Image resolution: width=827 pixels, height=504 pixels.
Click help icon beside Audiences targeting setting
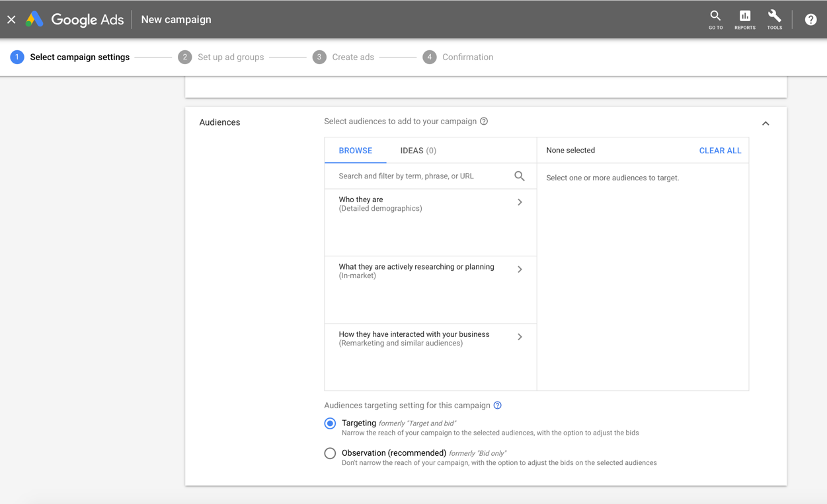coord(498,406)
